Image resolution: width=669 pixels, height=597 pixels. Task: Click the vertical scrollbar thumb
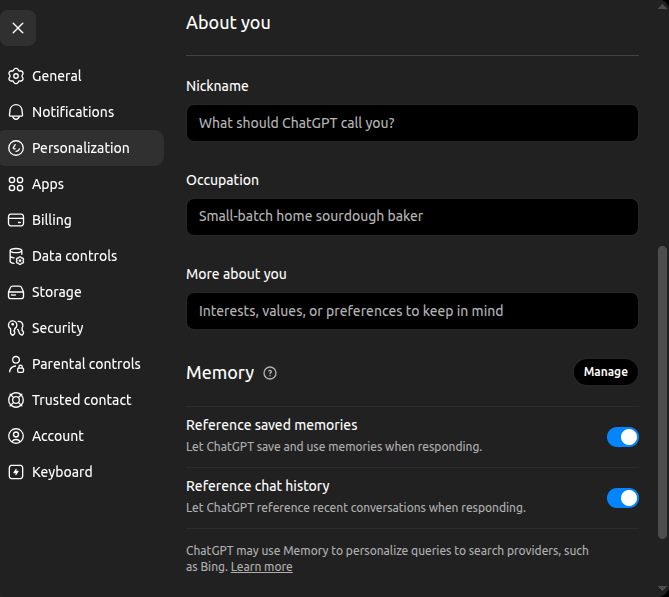tap(662, 392)
